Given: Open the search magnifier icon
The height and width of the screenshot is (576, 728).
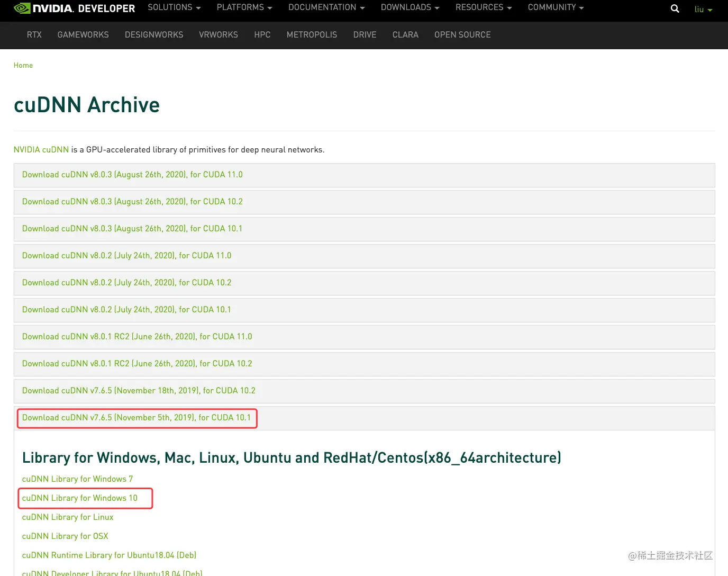Looking at the screenshot, I should click(675, 8).
